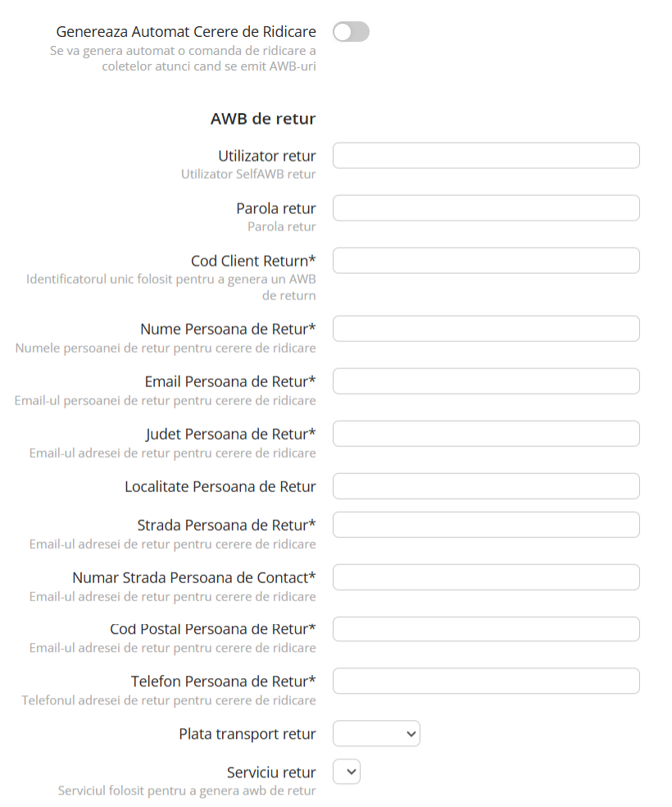This screenshot has width=672, height=807.
Task: Expand the Serviciu retur dropdown
Action: (x=346, y=772)
